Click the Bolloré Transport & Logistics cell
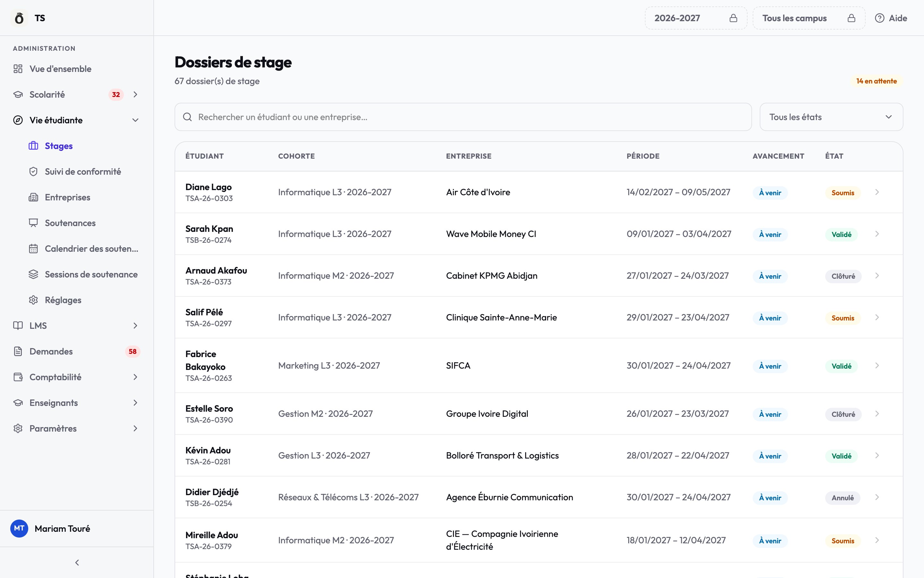This screenshot has height=578, width=924. click(502, 455)
